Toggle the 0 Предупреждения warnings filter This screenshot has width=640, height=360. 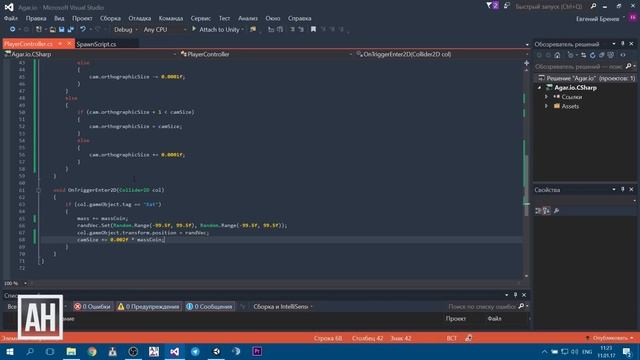148,307
